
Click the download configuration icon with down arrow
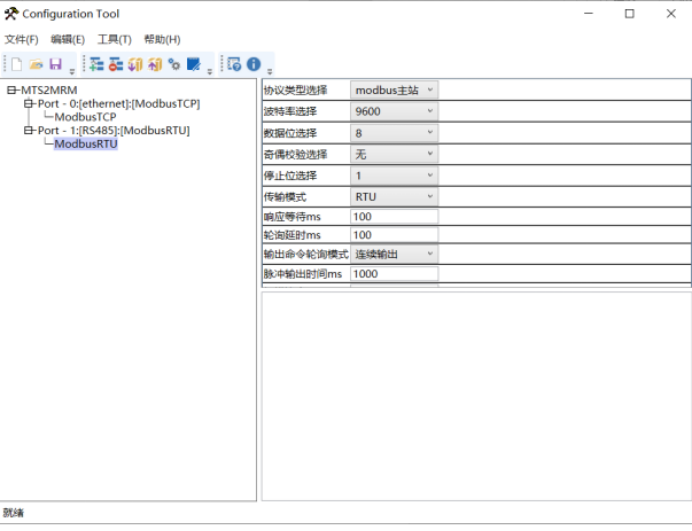pos(135,64)
